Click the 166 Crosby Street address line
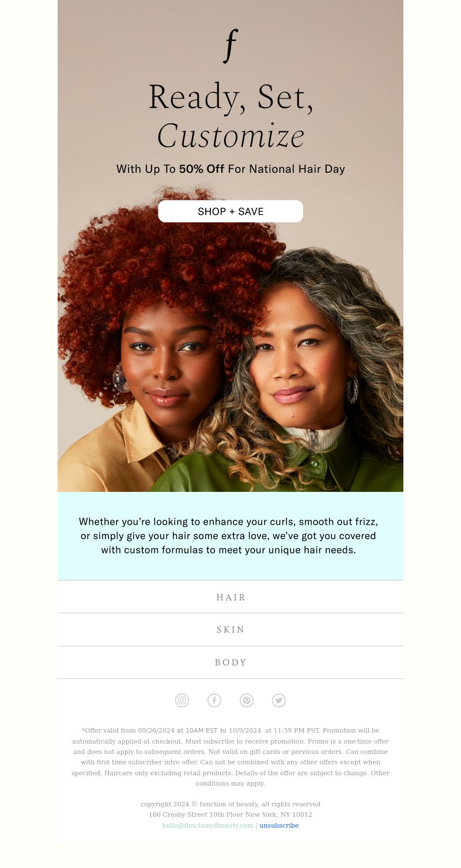The width and height of the screenshot is (461, 868). pos(231,814)
